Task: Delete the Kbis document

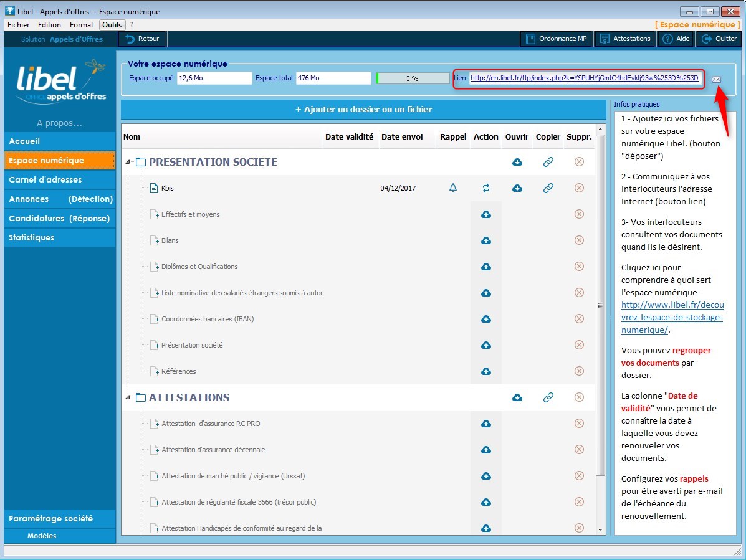Action: tap(579, 188)
